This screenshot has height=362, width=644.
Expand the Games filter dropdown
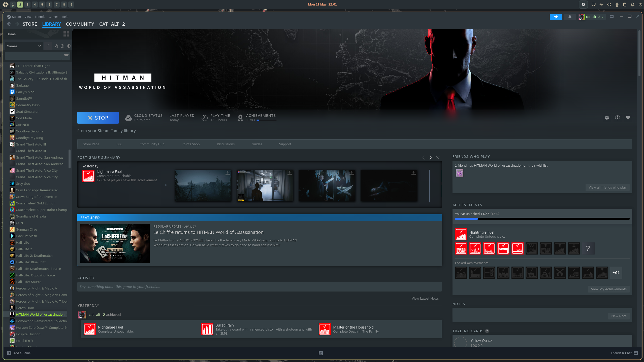(24, 46)
